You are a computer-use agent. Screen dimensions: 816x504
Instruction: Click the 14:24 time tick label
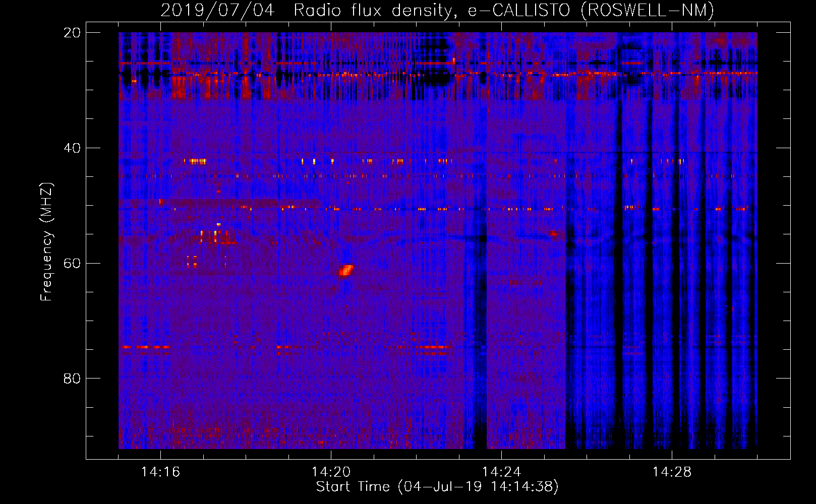501,472
